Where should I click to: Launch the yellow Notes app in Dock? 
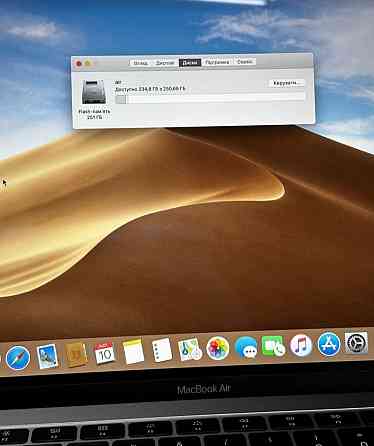click(x=133, y=351)
